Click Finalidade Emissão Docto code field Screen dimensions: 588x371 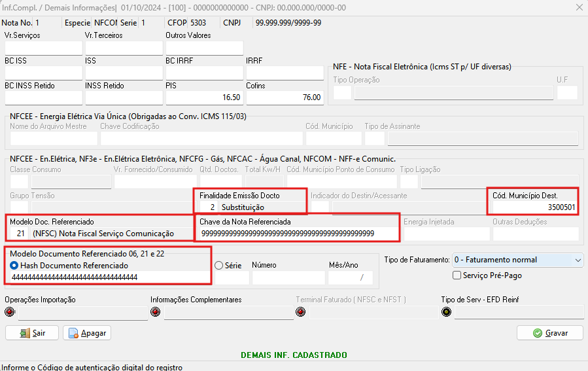[209, 207]
